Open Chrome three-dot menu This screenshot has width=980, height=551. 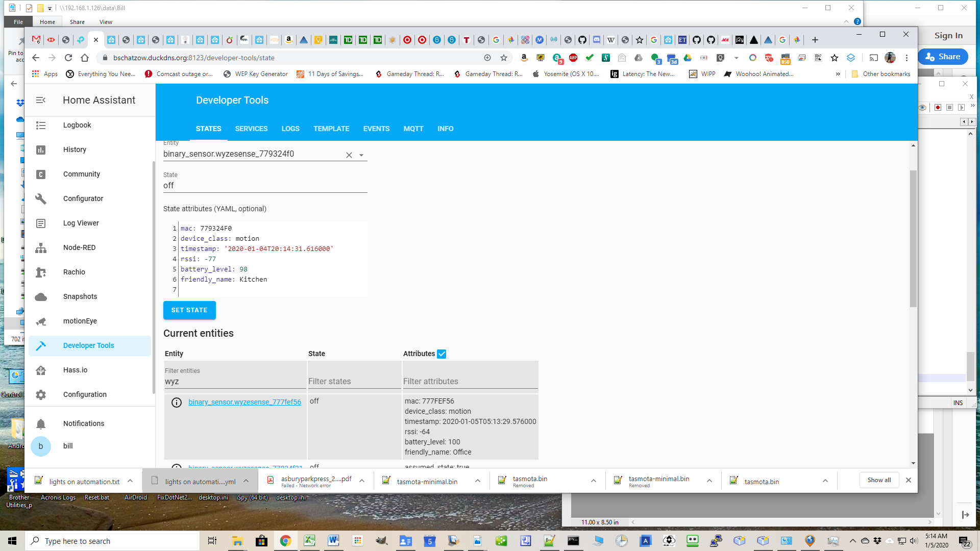click(x=906, y=58)
